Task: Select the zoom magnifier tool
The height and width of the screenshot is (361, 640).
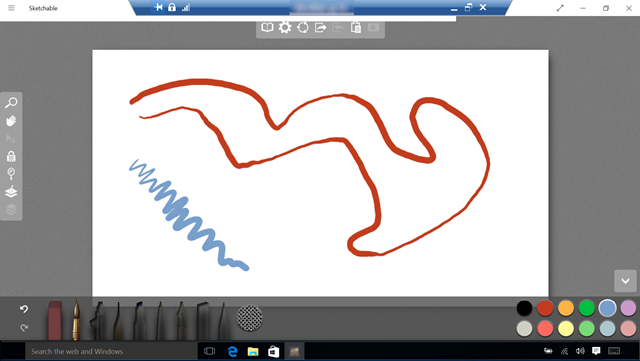Action: coord(11,103)
